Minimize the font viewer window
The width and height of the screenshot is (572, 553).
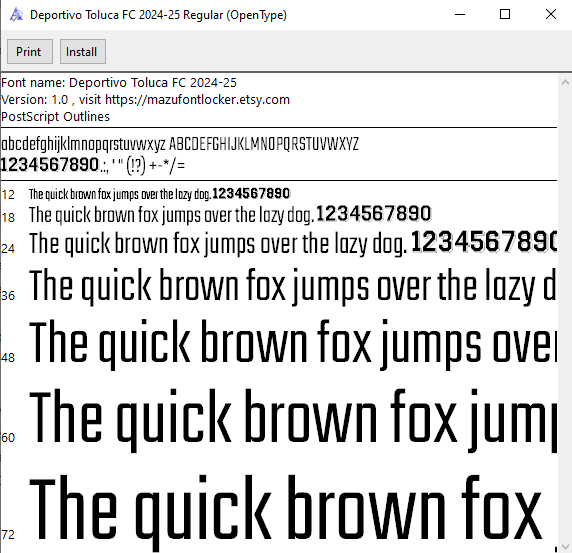(460, 15)
